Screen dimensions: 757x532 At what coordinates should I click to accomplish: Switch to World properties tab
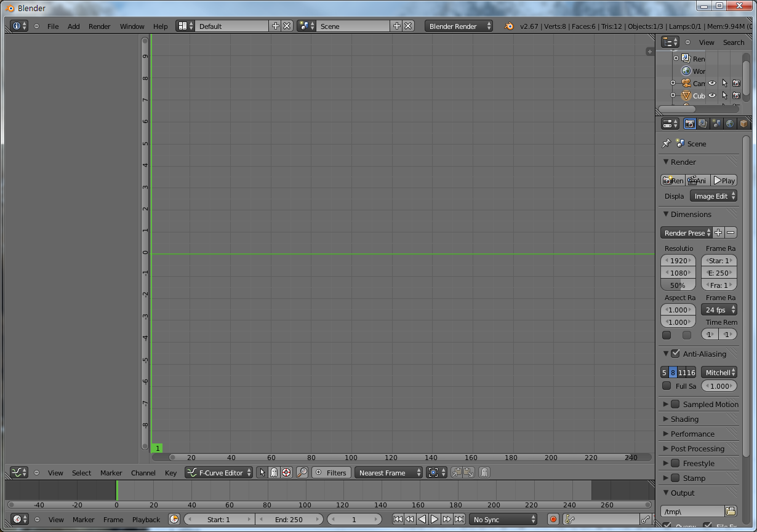(x=730, y=124)
